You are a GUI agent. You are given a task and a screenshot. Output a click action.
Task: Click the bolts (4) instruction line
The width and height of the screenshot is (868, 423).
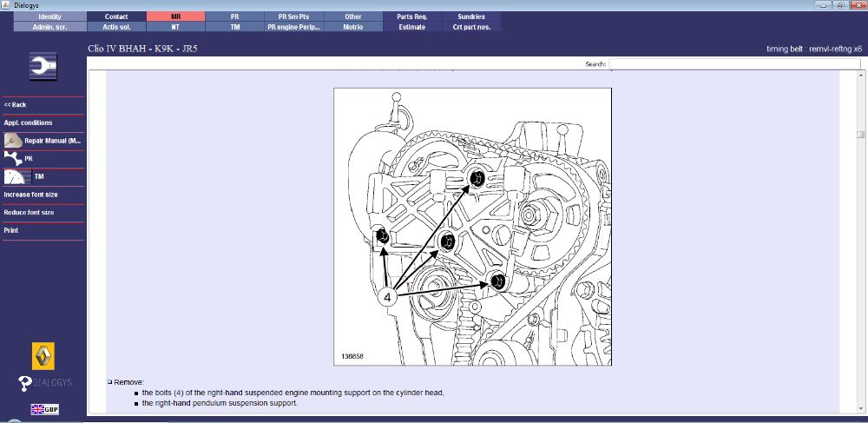click(293, 393)
